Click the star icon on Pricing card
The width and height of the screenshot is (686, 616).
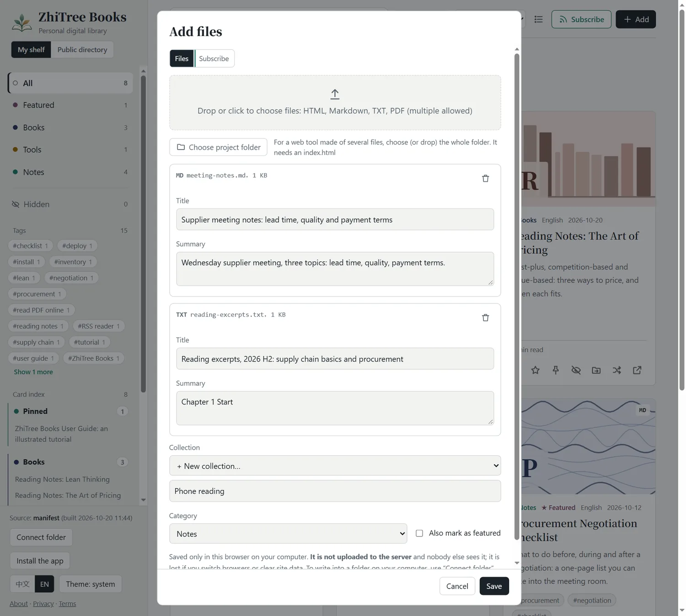(535, 370)
